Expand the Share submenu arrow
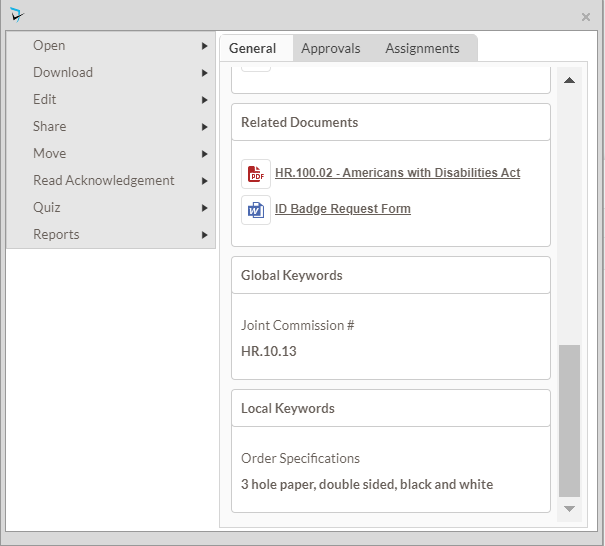 click(204, 127)
